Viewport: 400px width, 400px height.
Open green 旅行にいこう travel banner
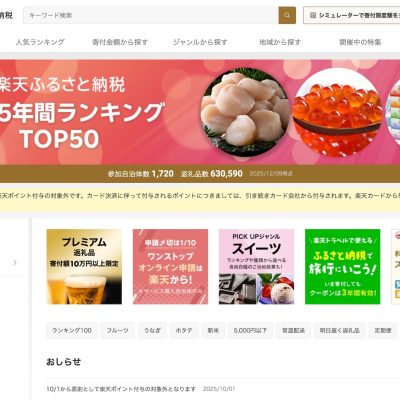343,267
